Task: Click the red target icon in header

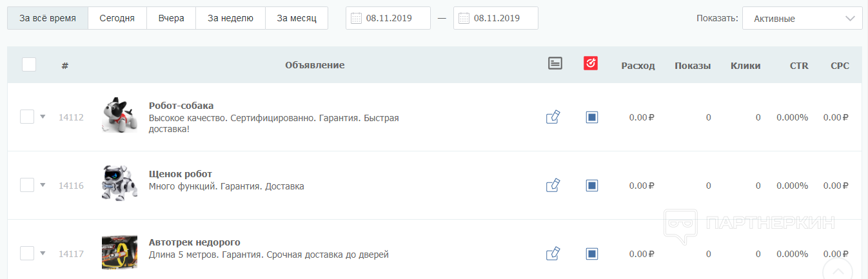Action: (x=591, y=63)
